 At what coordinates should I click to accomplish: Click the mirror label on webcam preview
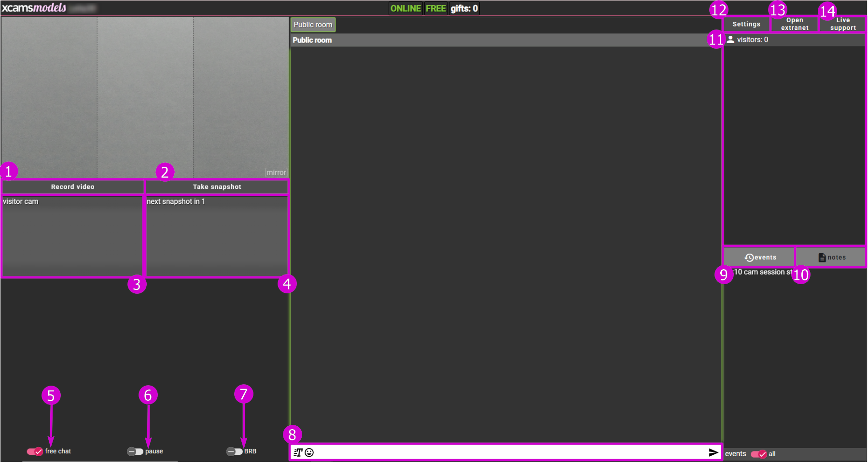276,173
